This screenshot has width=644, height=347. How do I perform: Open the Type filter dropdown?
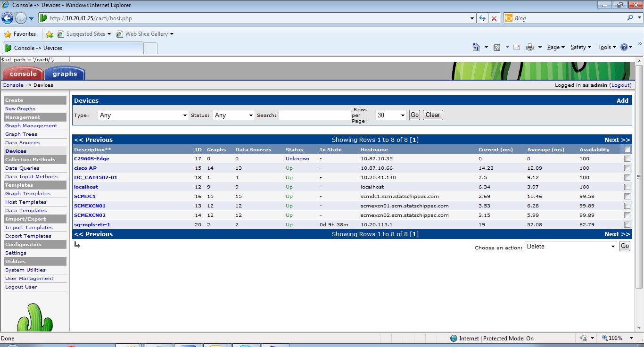(143, 115)
